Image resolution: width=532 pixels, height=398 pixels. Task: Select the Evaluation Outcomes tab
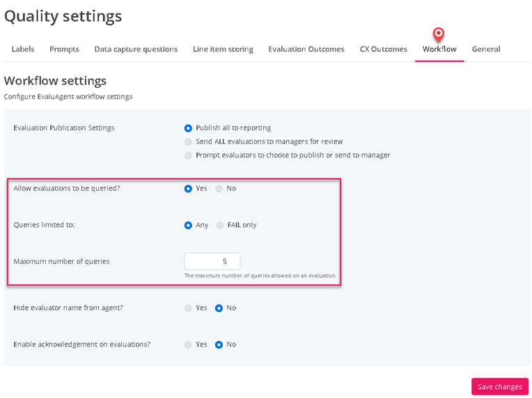pyautogui.click(x=306, y=49)
